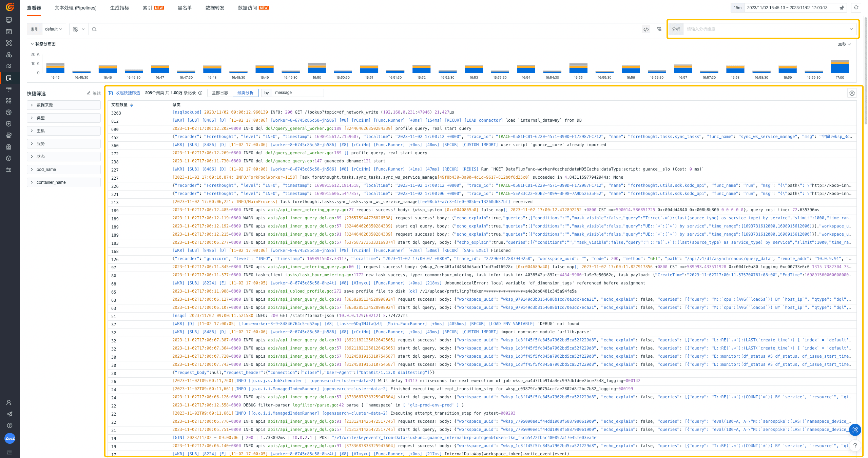Select the 聚类分析 view toggle
The image size is (868, 458).
coord(245,93)
